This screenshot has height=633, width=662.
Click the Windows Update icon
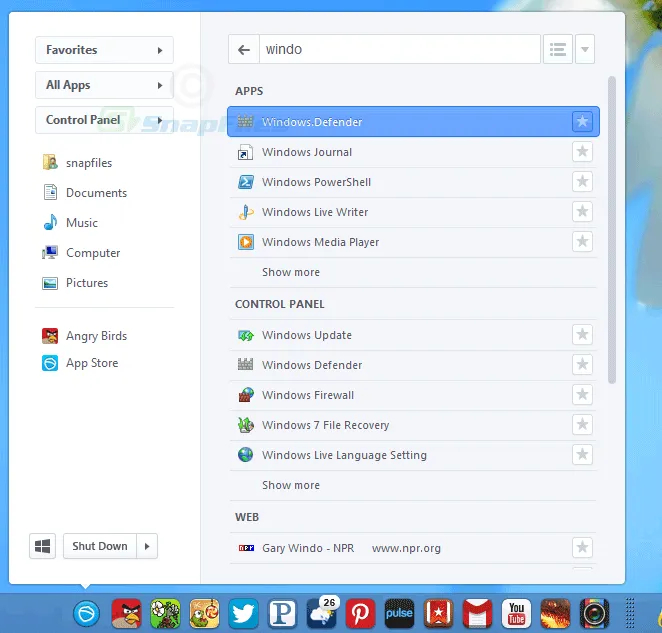pyautogui.click(x=246, y=335)
